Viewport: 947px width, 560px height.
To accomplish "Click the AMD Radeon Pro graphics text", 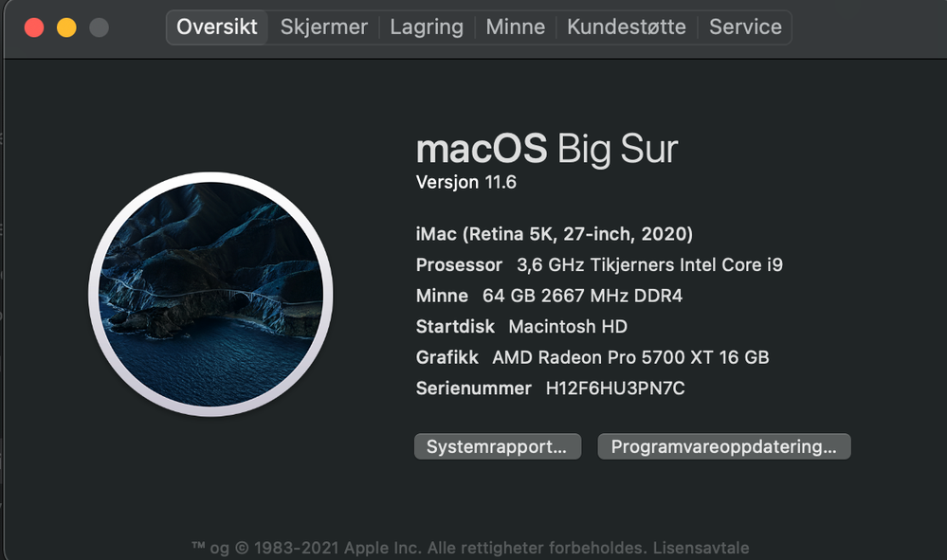I will point(630,357).
